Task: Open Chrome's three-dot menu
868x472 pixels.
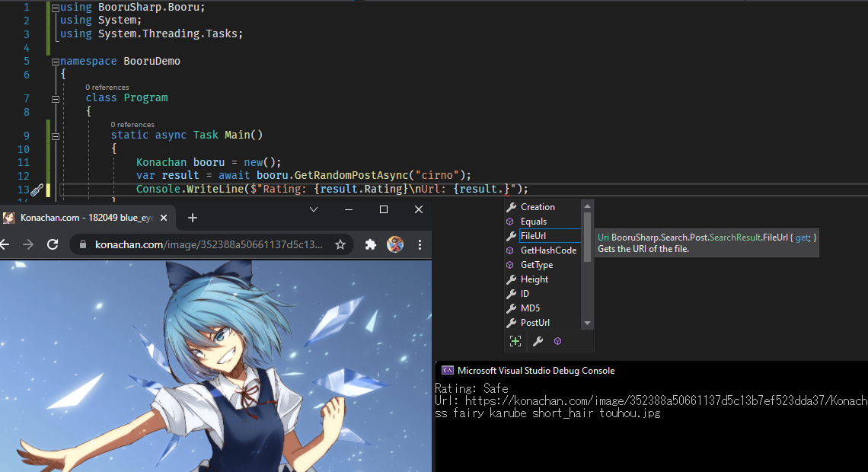Action: tap(420, 244)
